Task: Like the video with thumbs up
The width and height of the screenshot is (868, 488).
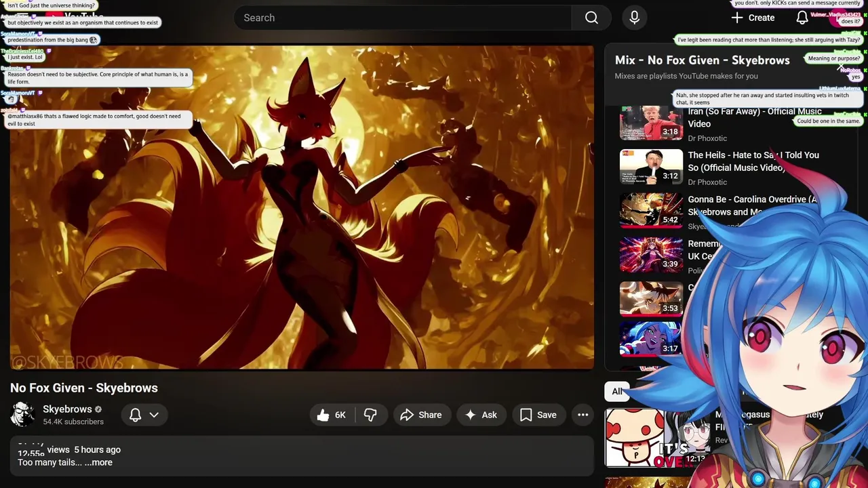Action: point(332,415)
